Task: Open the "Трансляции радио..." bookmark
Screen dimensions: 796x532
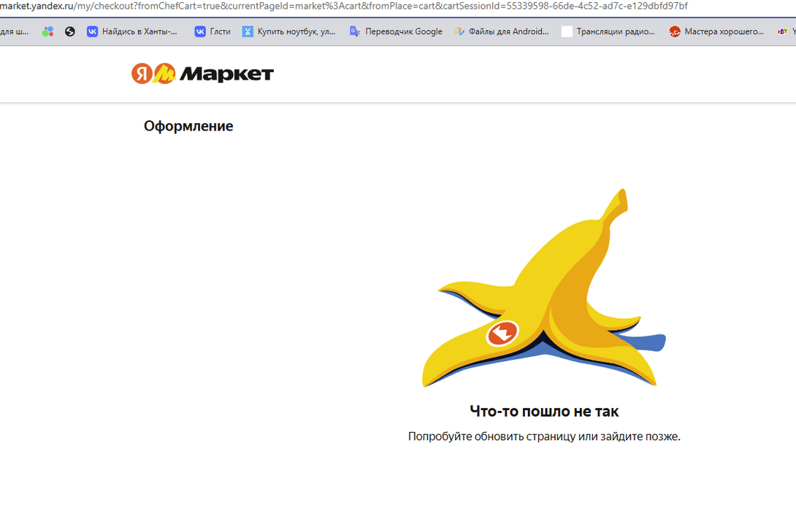Action: (608, 31)
